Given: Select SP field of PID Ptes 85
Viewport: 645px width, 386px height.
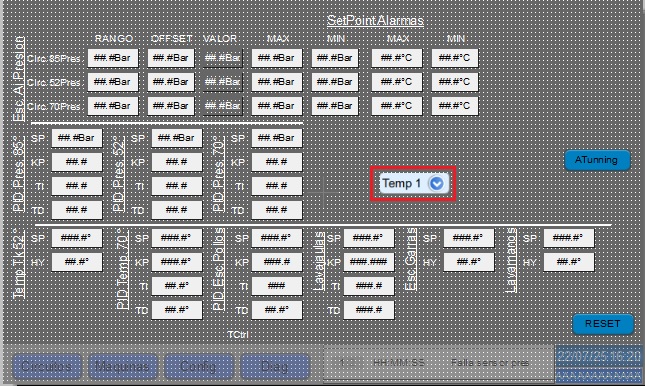Looking at the screenshot, I should (77, 138).
